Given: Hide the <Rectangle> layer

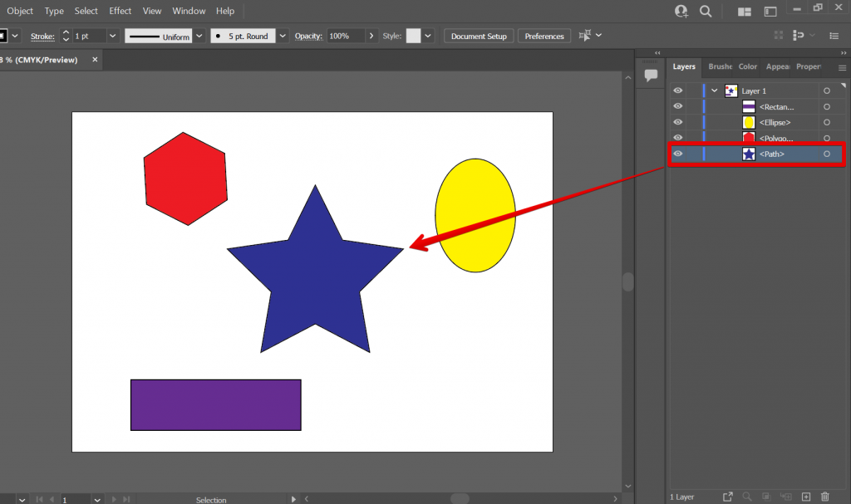Looking at the screenshot, I should pos(677,106).
